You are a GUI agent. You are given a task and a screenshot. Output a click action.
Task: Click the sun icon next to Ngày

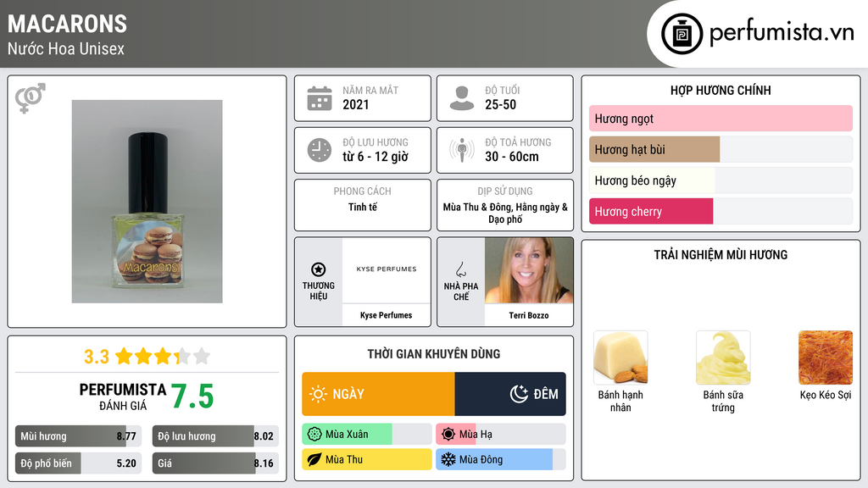(x=318, y=394)
